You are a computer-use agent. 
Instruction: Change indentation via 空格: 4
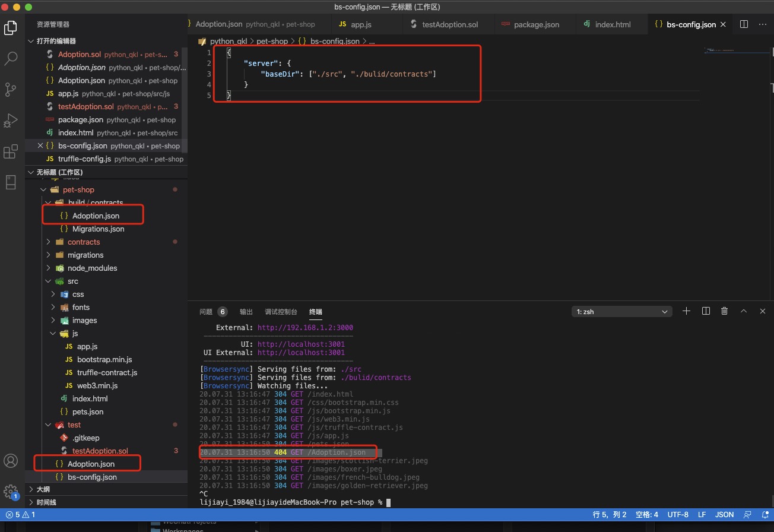[647, 515]
